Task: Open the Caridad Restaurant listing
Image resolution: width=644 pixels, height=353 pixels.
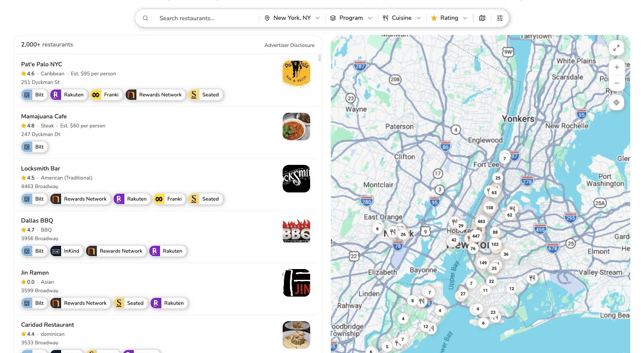Action: click(x=166, y=334)
